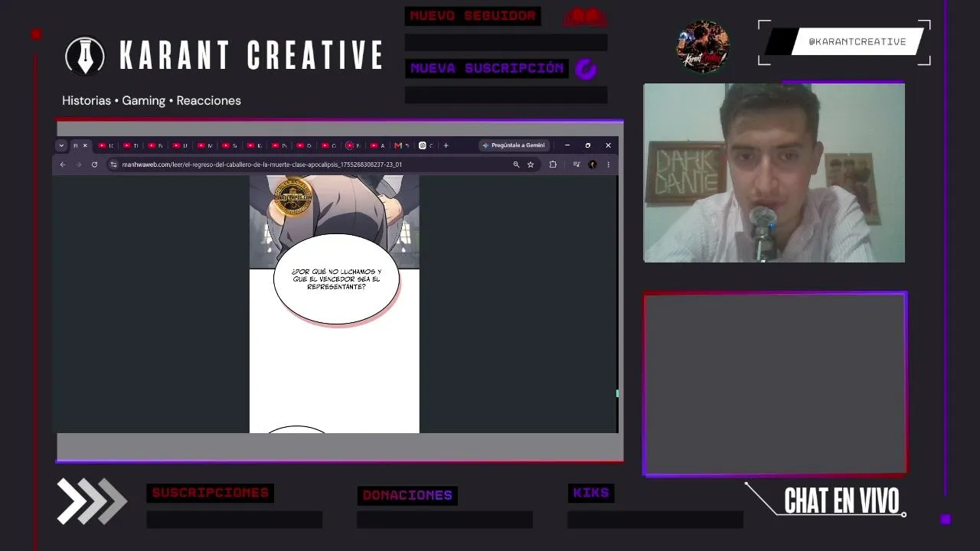Open the zoom magnifier in the address bar
This screenshot has height=551, width=980.
[x=516, y=165]
